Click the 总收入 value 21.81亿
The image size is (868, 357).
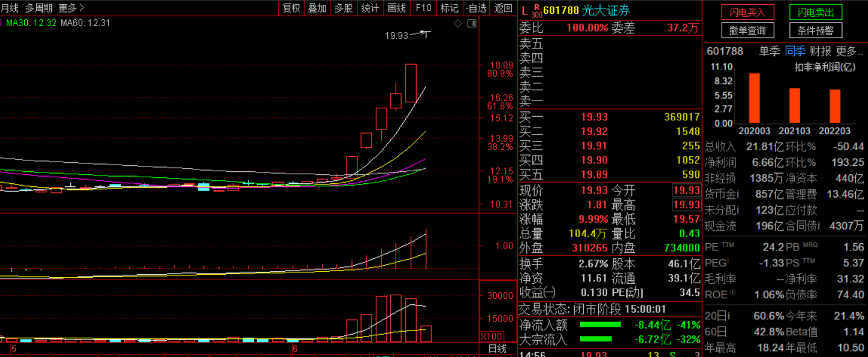(765, 146)
